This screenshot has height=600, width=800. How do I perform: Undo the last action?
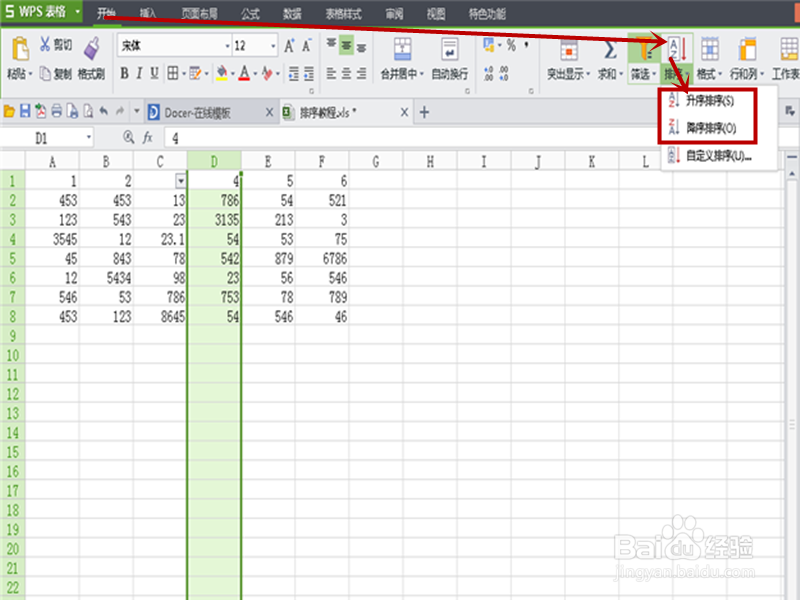click(103, 111)
